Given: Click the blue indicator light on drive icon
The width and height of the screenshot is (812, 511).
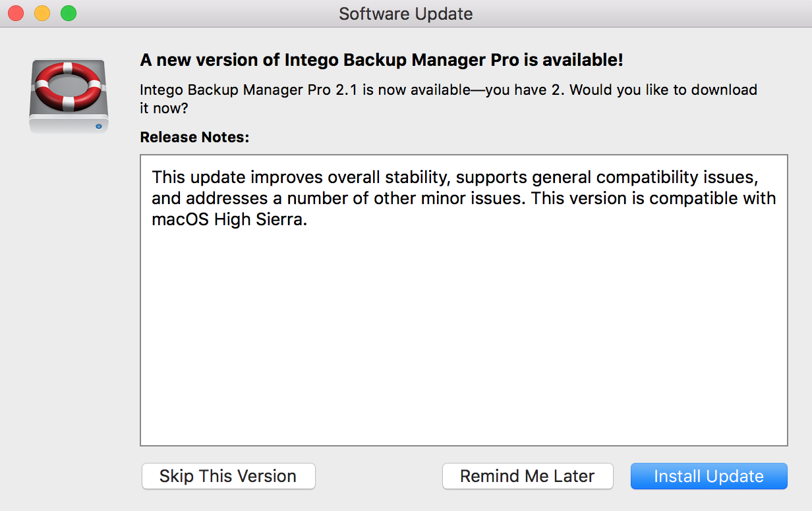Looking at the screenshot, I should pos(99,125).
